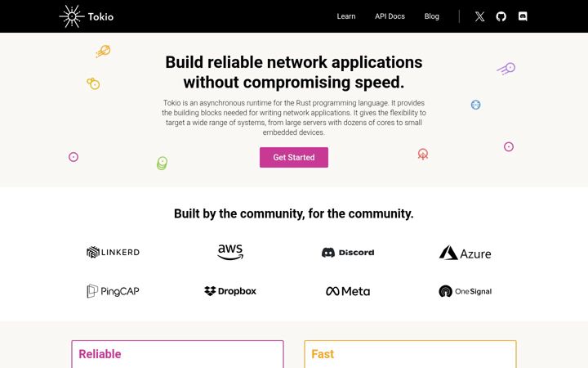588x368 pixels.
Task: Open the X (Twitter) social icon
Action: click(x=479, y=16)
